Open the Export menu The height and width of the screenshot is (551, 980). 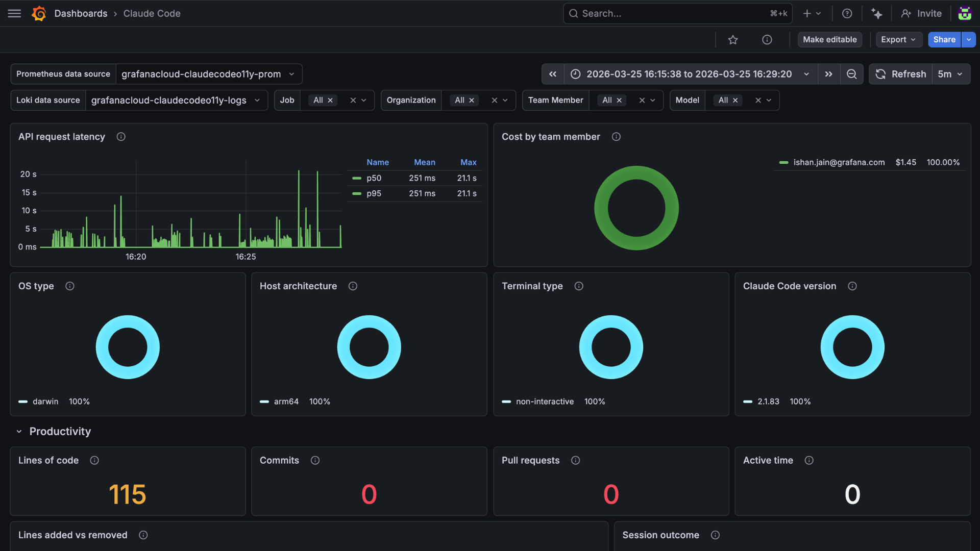tap(898, 40)
